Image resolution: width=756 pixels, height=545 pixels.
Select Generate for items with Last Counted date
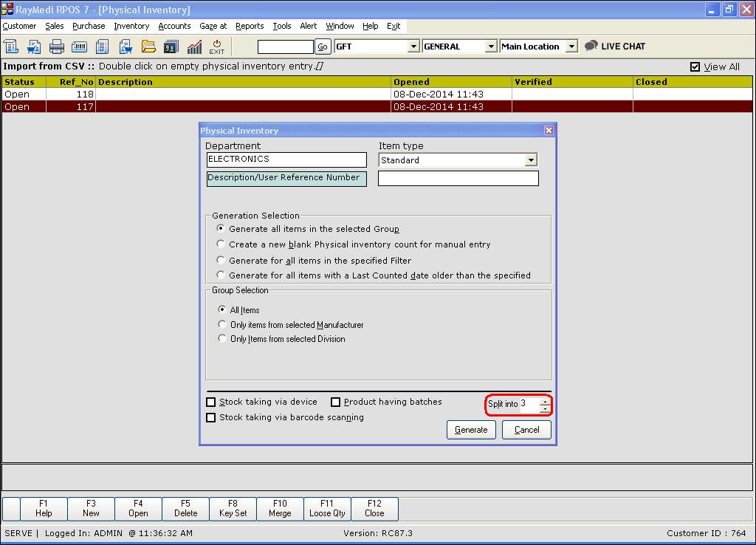(x=220, y=275)
